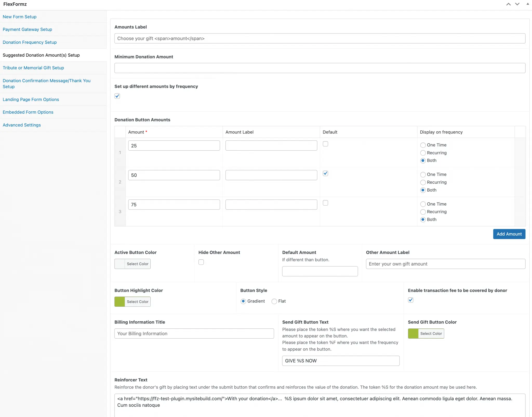Click the move panel down arrow
Screen dimensions: 532x417
[517, 4]
